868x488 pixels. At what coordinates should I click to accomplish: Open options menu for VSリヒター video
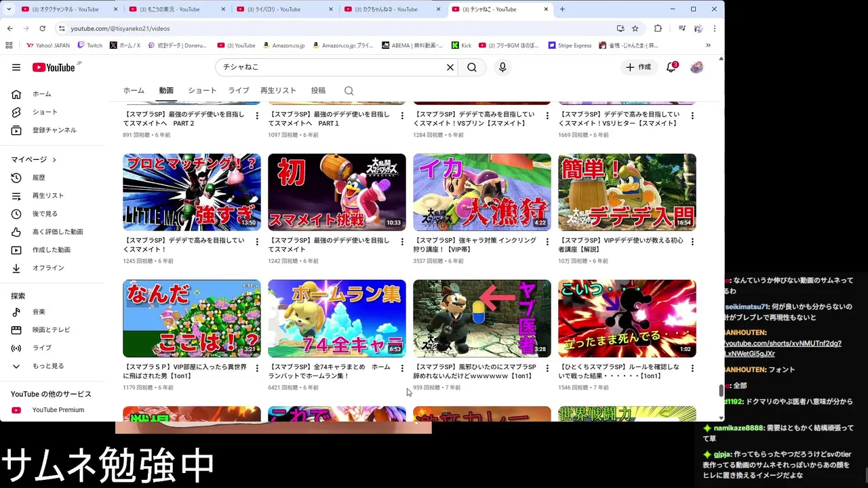[x=692, y=116]
